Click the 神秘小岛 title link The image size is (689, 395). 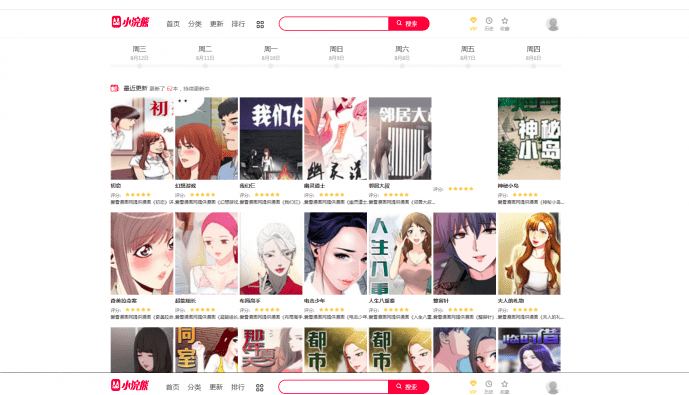(x=508, y=186)
